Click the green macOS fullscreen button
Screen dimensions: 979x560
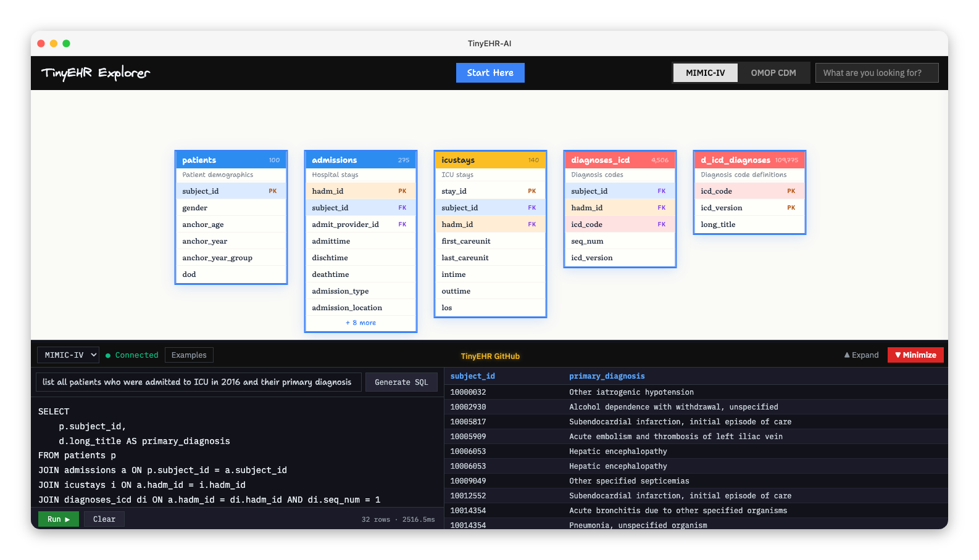(x=66, y=43)
